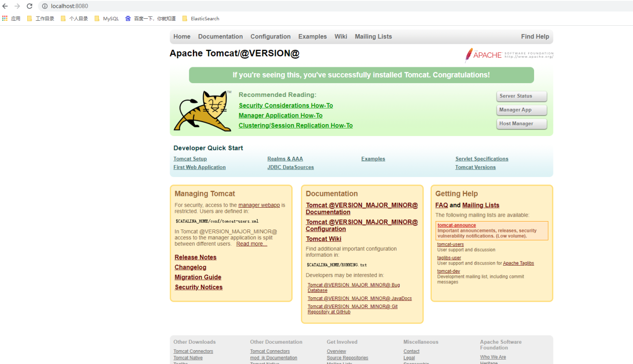Open the Source Repositories link
Image resolution: width=633 pixels, height=364 pixels.
click(347, 358)
